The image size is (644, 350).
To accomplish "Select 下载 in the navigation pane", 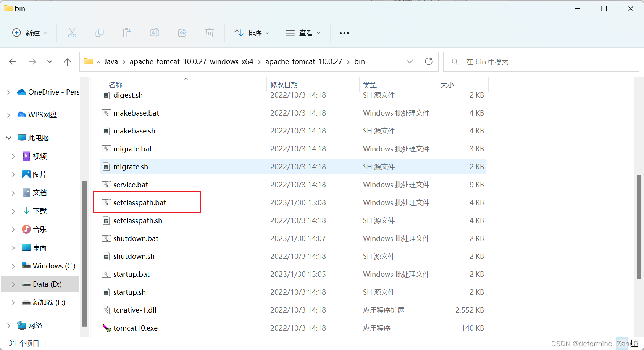I will coord(40,211).
